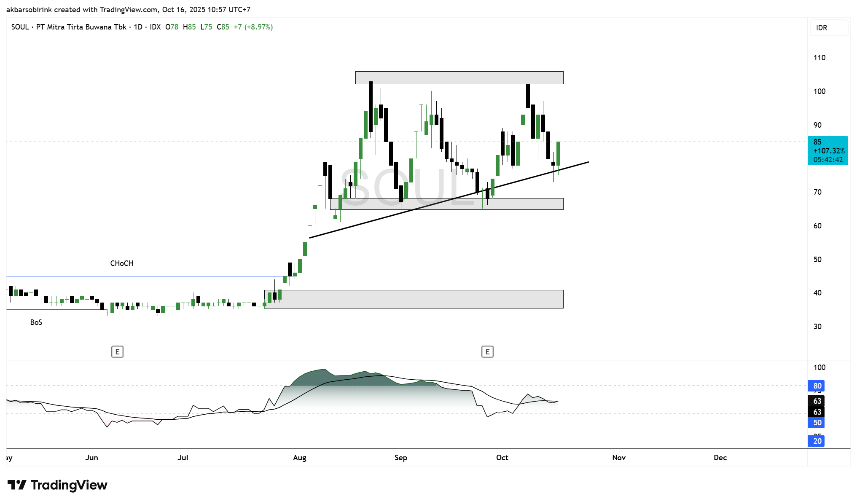
Task: Select the upper resistance zone rectangle
Action: [459, 78]
